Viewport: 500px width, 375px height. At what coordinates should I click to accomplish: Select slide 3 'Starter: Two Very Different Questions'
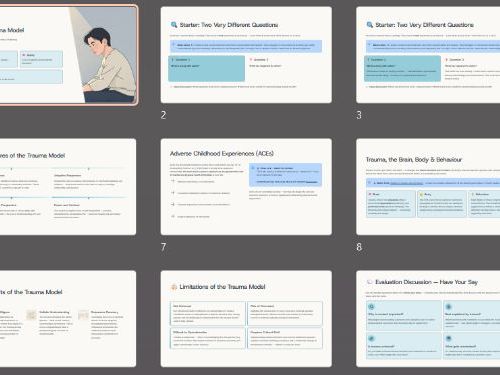click(x=428, y=55)
